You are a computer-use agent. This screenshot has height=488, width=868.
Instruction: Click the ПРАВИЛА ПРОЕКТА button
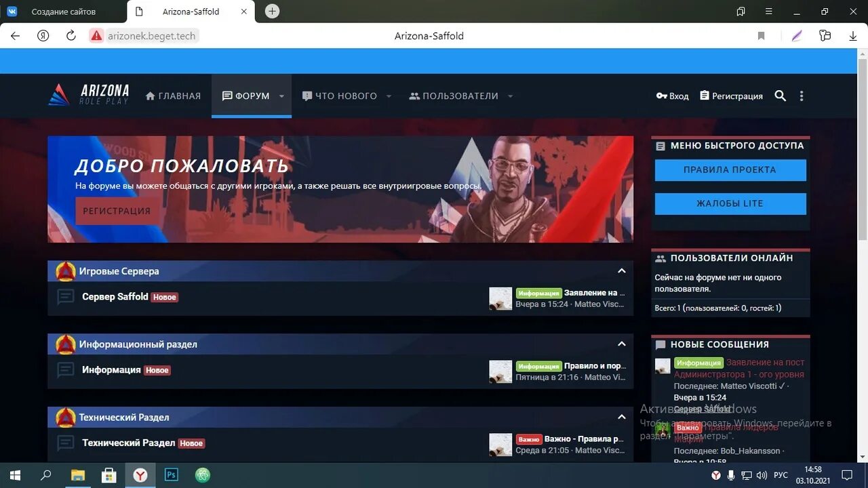[730, 170]
